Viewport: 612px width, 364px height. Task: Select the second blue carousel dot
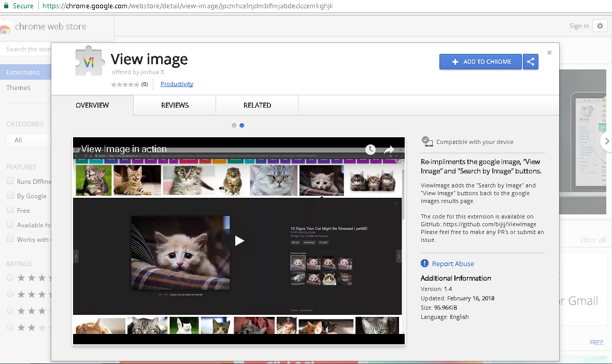[241, 125]
